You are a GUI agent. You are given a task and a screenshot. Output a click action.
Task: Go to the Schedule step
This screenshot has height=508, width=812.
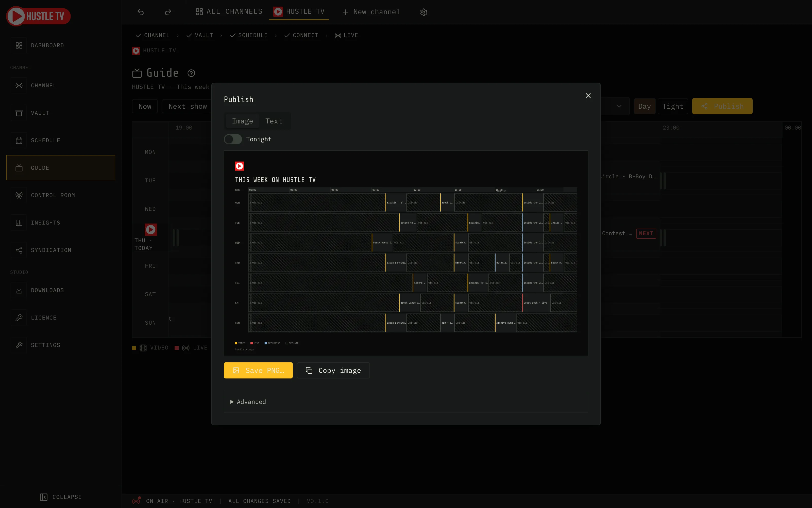pos(249,35)
